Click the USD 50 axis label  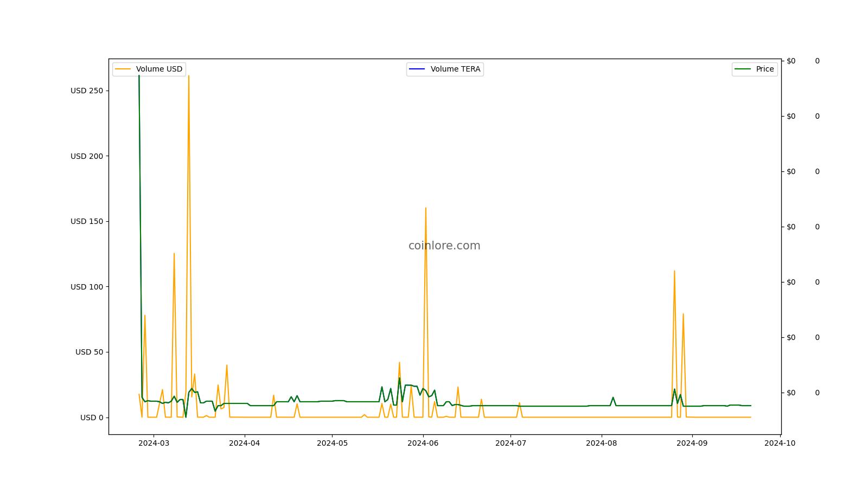[x=89, y=352]
